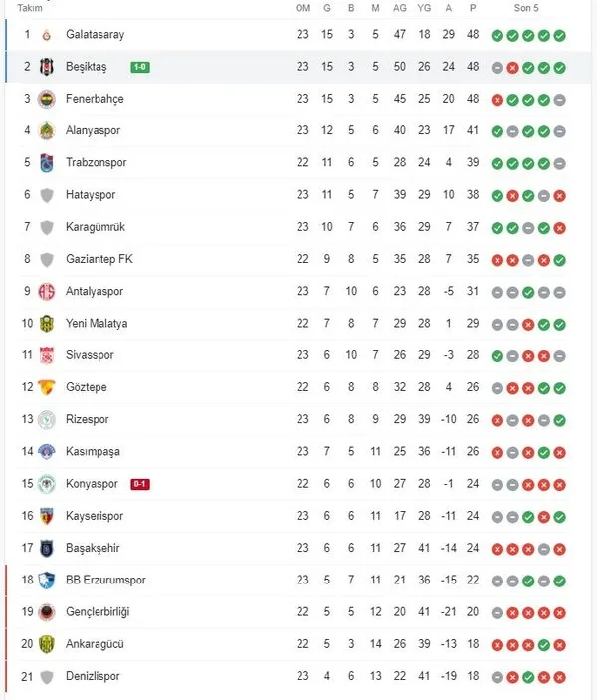The height and width of the screenshot is (700, 597).
Task: Click the Trabzonspor club crest icon
Action: (46, 163)
